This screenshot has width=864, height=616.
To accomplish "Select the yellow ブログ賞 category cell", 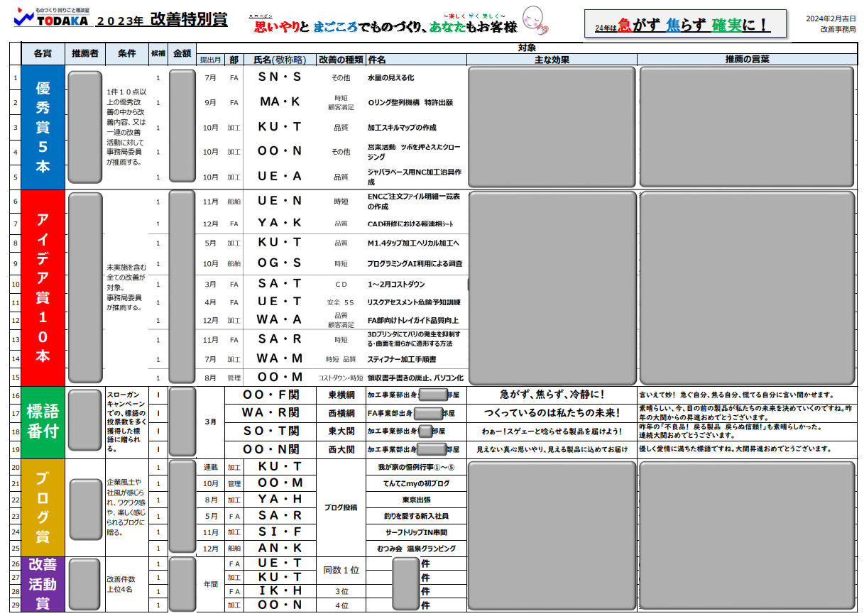I will [43, 507].
